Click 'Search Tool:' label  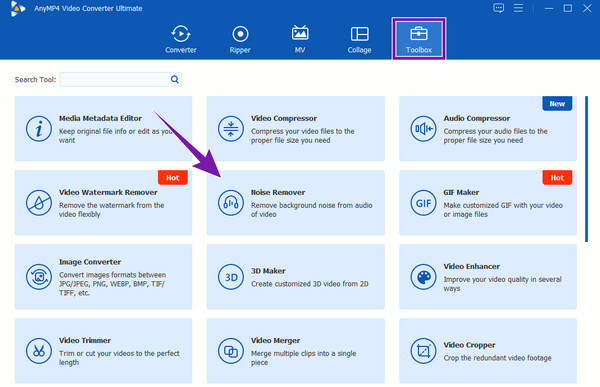35,80
